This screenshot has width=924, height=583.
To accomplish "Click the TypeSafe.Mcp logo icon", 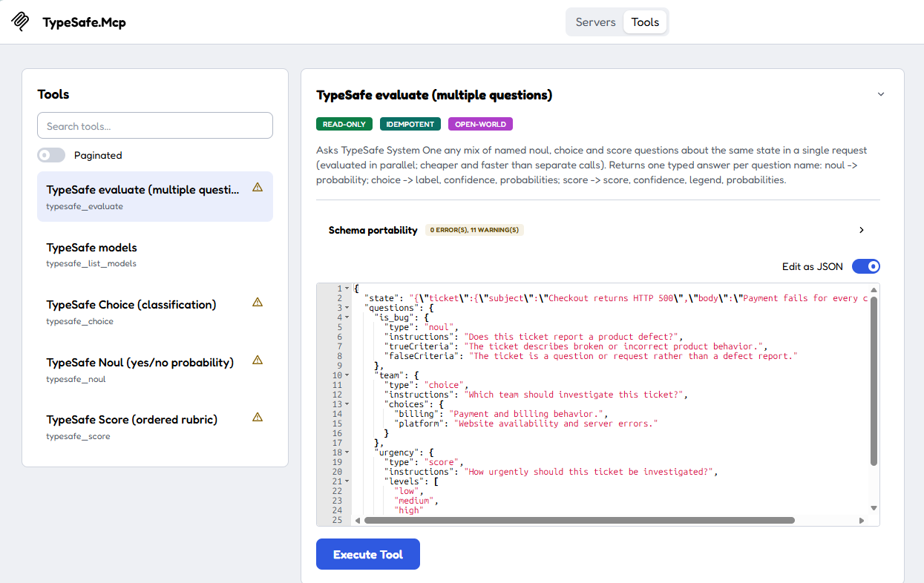I will [x=21, y=21].
